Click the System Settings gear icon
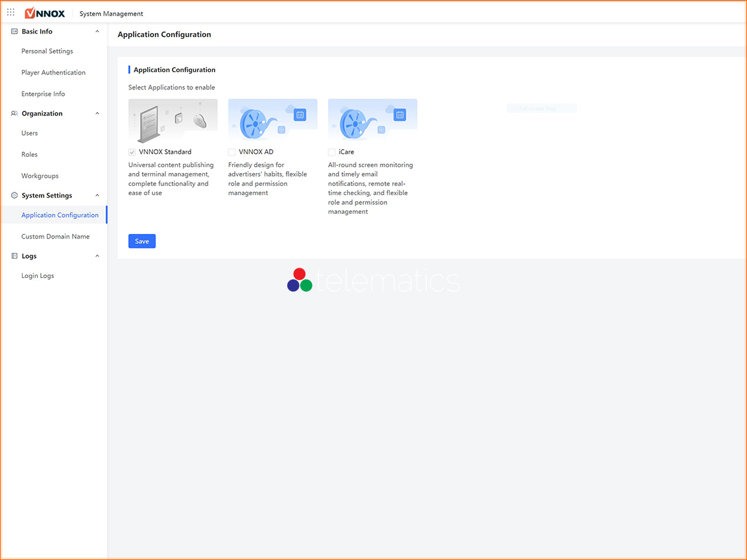 pos(14,195)
